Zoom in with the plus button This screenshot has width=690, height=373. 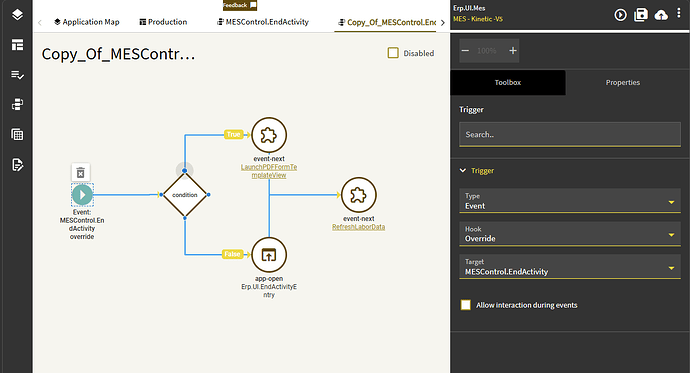(513, 51)
